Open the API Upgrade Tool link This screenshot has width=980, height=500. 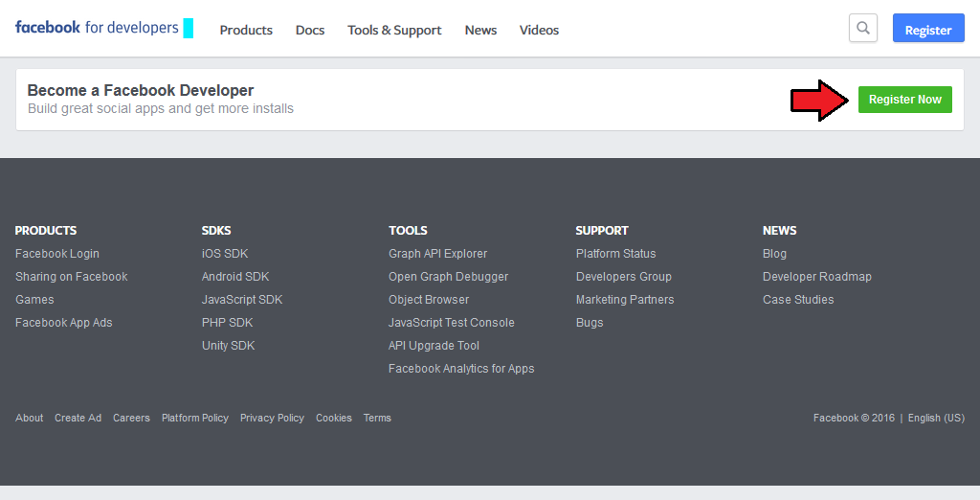[434, 346]
